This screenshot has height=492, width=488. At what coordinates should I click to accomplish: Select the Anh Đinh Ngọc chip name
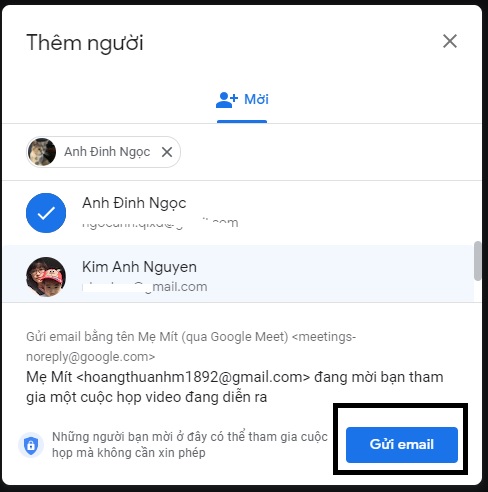click(x=107, y=152)
